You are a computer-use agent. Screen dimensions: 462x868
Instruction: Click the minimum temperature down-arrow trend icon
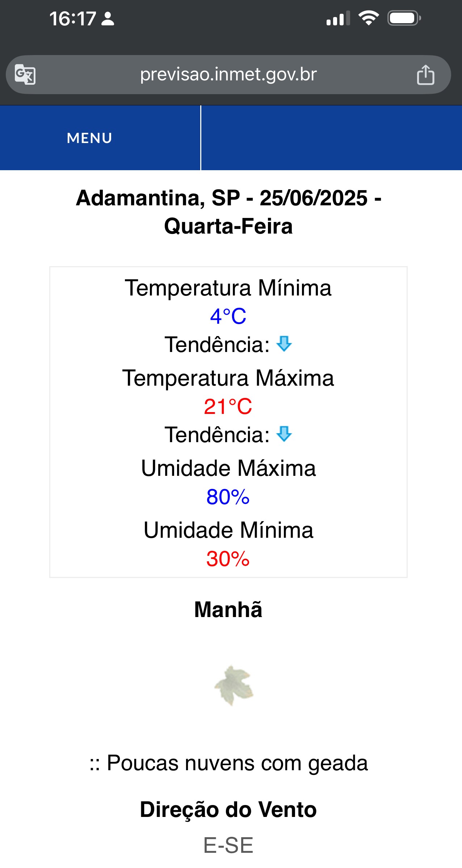[284, 344]
